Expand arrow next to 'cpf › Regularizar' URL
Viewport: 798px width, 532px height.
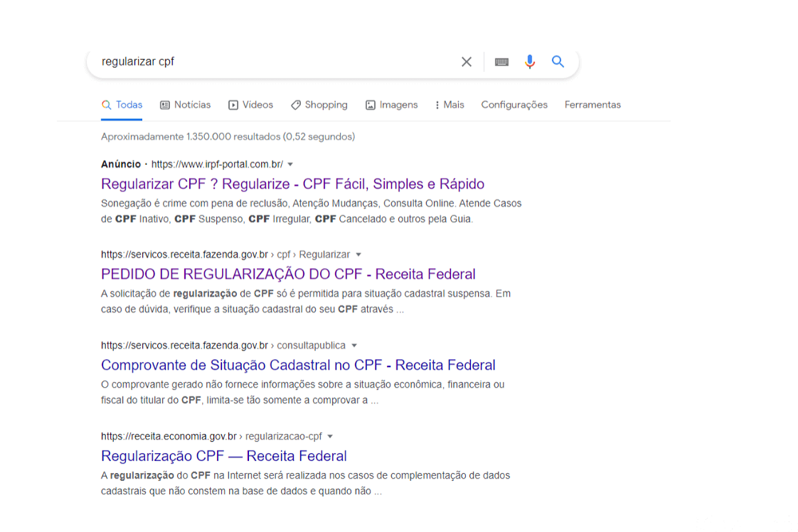tap(358, 254)
